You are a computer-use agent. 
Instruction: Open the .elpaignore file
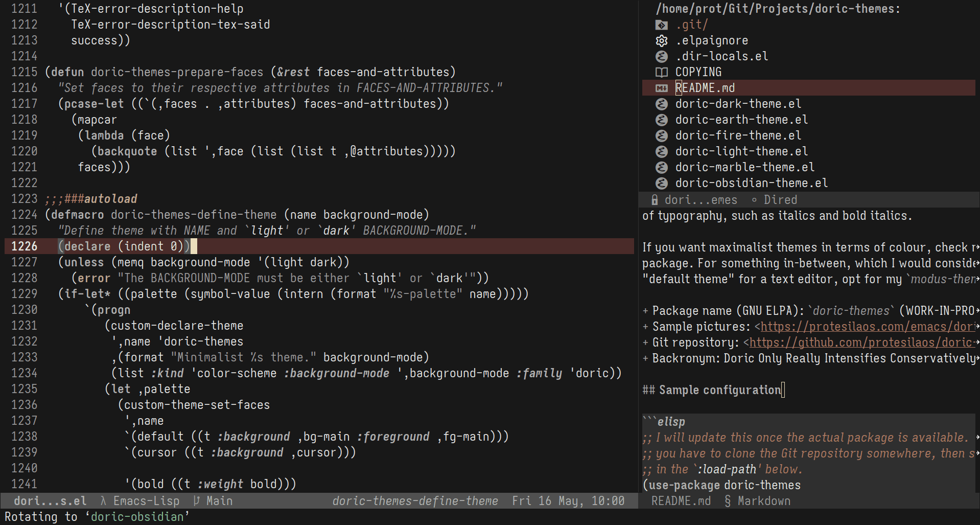pyautogui.click(x=712, y=40)
